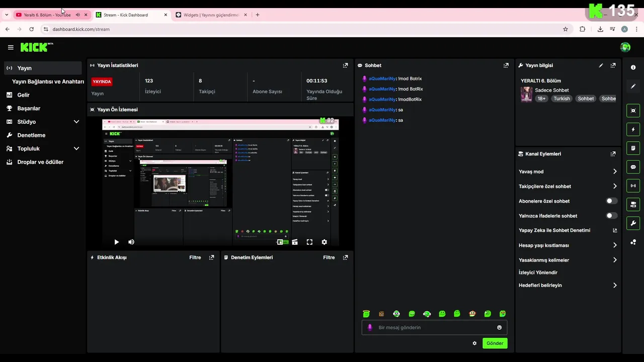644x362 pixels.
Task: Pop out the Yayın İstatistikleri panel
Action: [x=345, y=65]
